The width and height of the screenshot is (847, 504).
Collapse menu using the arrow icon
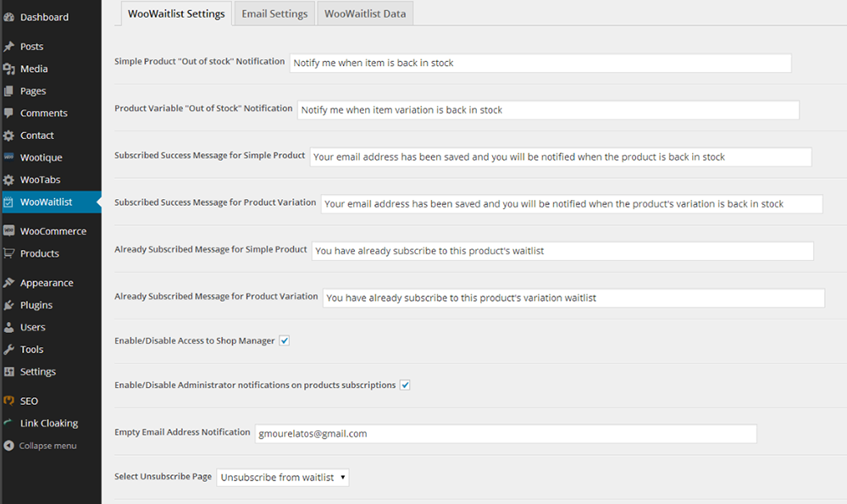coord(8,446)
